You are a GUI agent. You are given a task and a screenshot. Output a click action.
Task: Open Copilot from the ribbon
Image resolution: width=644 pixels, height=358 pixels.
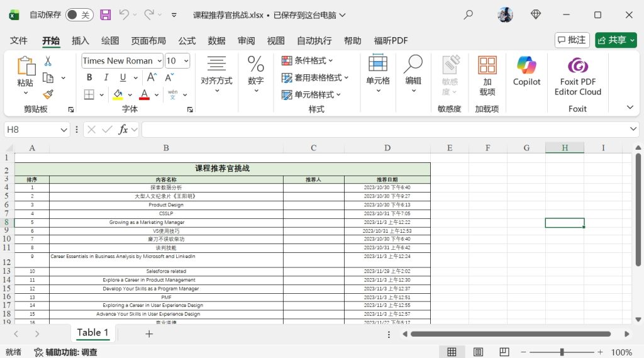coord(526,71)
